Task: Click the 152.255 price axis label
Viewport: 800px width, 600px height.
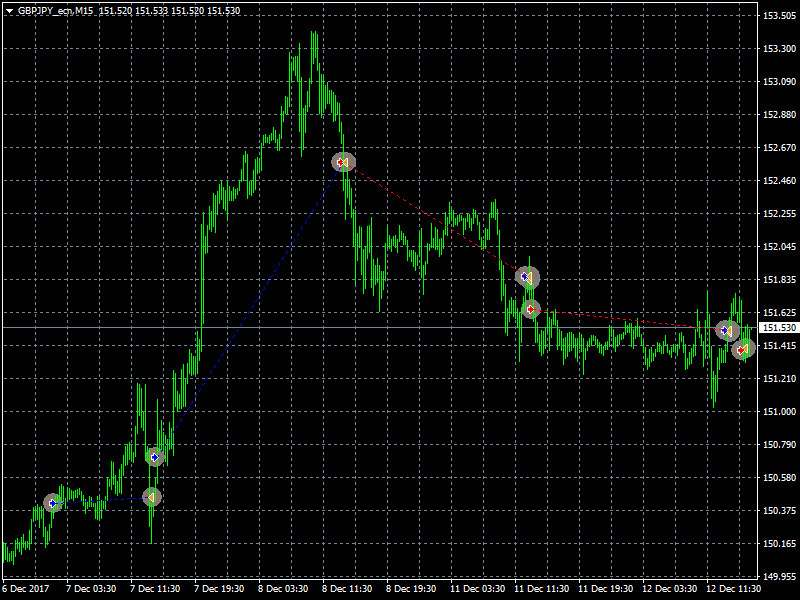Action: pyautogui.click(x=779, y=214)
